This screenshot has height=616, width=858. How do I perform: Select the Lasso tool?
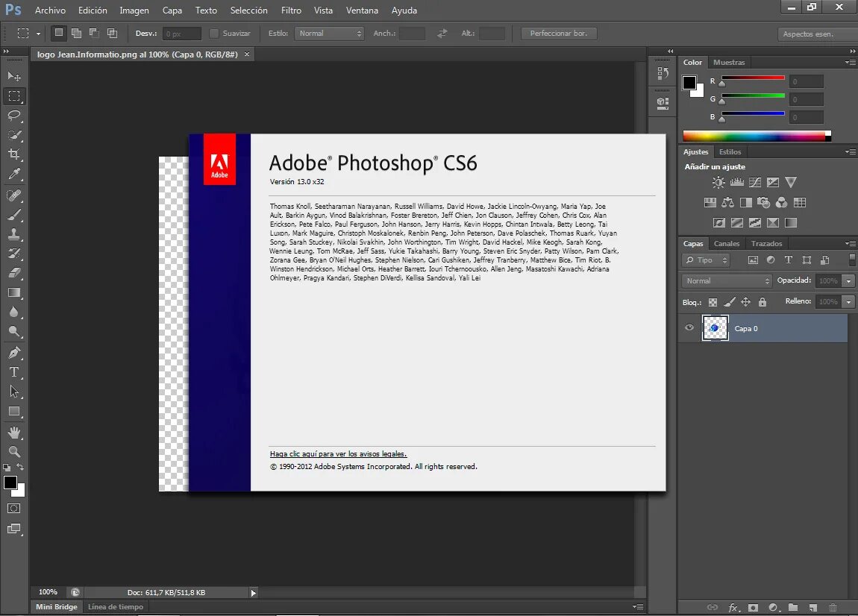[14, 116]
